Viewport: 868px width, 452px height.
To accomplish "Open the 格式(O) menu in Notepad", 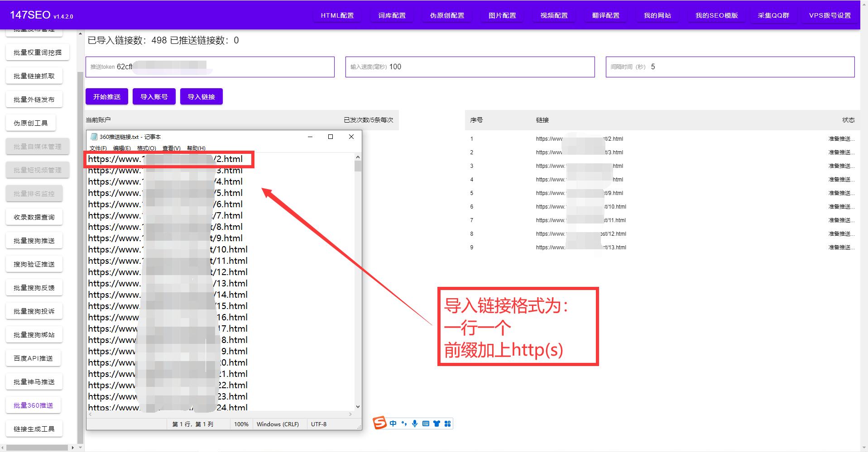I will coord(146,148).
